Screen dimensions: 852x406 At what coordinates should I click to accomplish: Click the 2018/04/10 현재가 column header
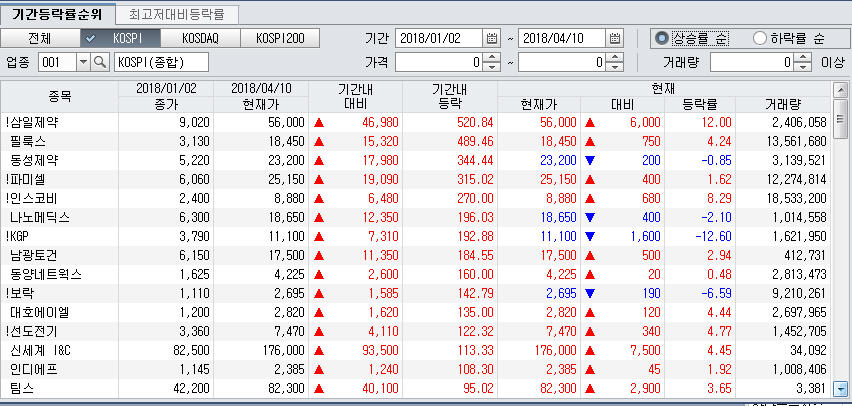(261, 97)
